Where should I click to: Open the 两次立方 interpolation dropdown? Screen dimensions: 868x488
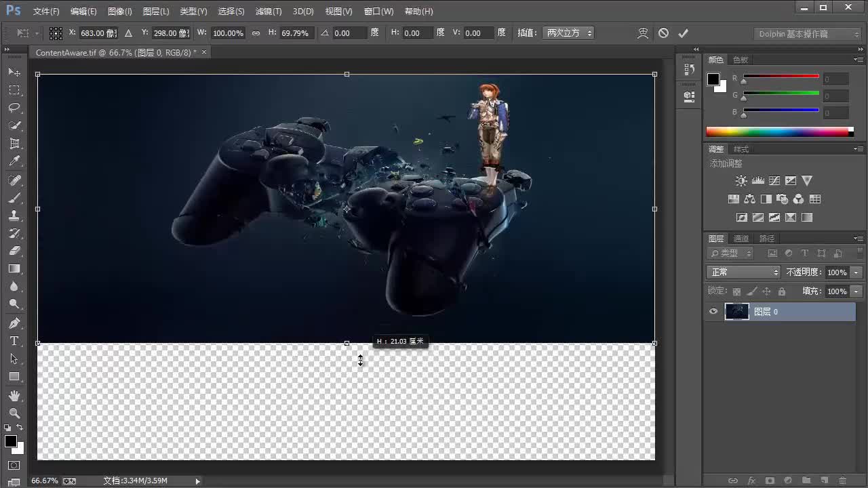coord(568,33)
